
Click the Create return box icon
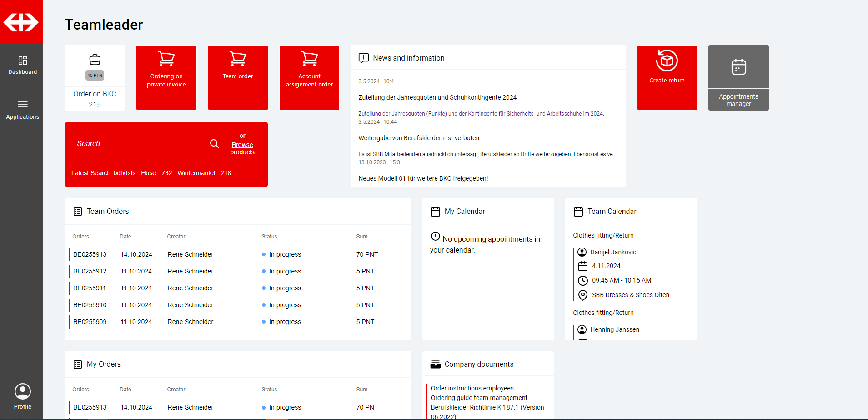667,61
